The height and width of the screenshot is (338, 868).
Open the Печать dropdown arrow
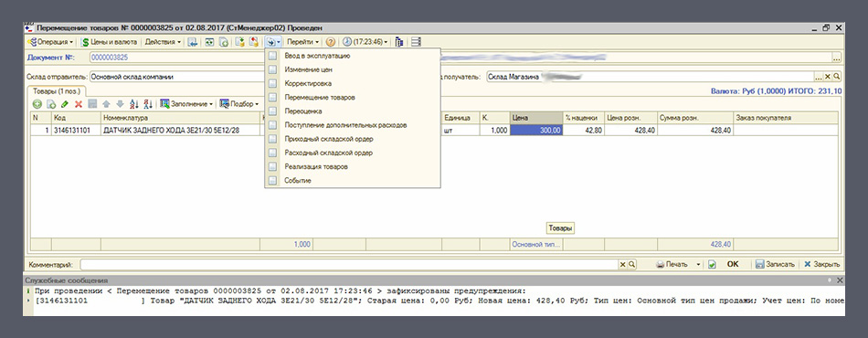[698, 264]
